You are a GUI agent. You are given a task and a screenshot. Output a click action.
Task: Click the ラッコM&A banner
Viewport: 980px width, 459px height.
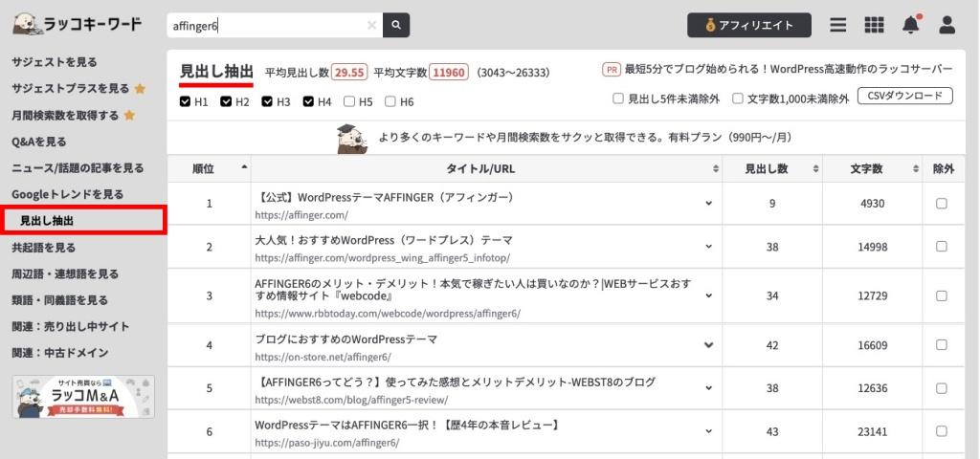coord(83,397)
